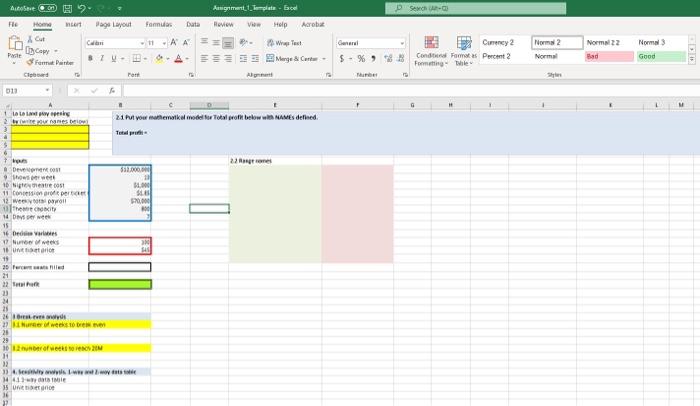Apply the Good green cell style
This screenshot has height=406, width=700.
point(661,56)
